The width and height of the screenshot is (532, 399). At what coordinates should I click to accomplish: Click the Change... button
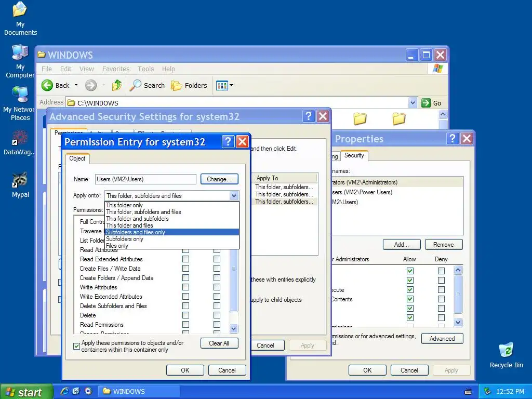219,179
